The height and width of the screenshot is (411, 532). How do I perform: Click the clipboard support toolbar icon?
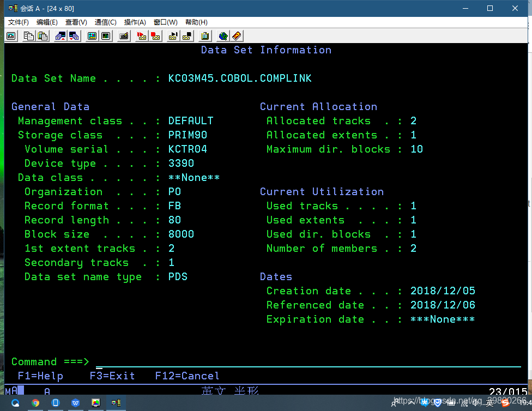(205, 36)
